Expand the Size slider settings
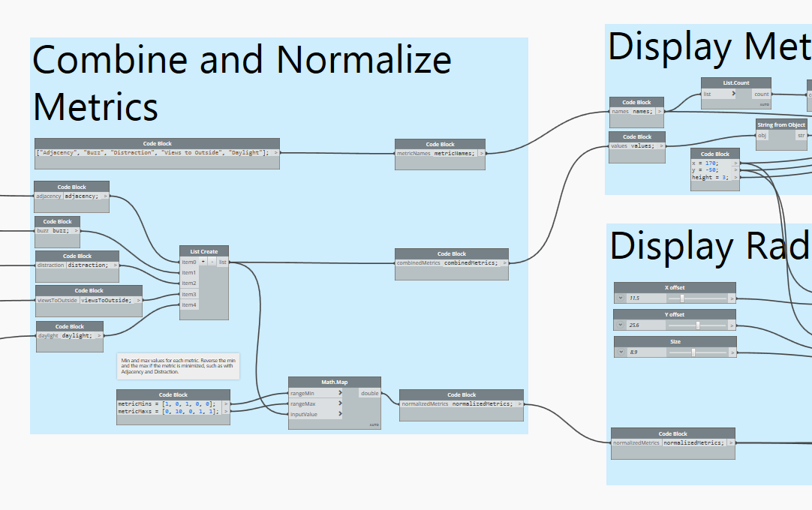The height and width of the screenshot is (510, 812). [x=621, y=352]
